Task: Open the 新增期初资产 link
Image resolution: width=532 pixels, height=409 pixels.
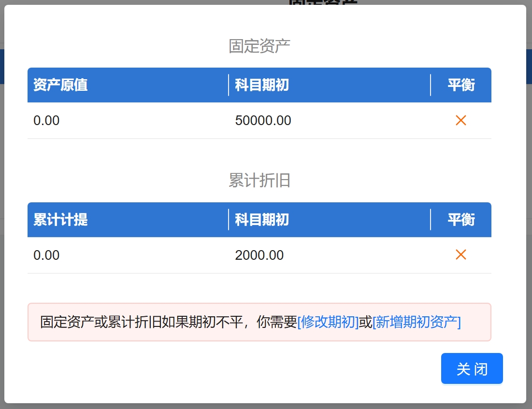Action: point(417,322)
